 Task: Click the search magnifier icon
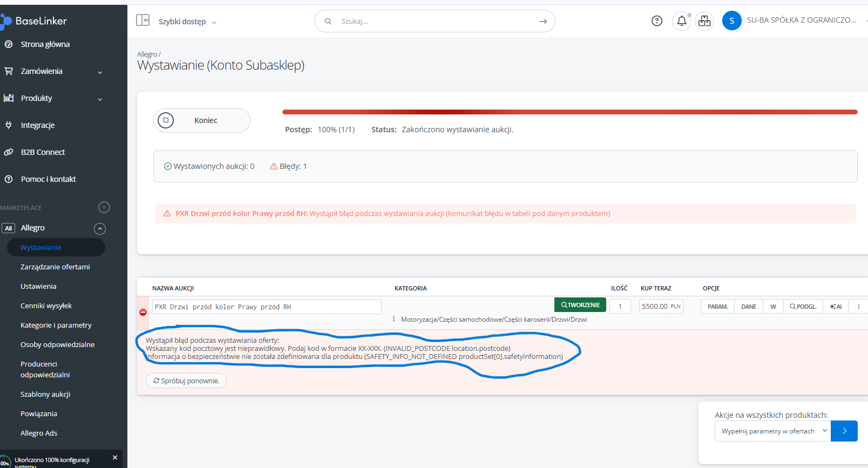pos(328,22)
